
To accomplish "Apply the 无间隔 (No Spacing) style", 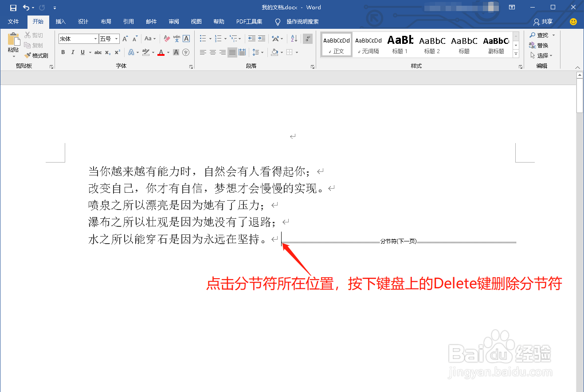I will point(368,45).
